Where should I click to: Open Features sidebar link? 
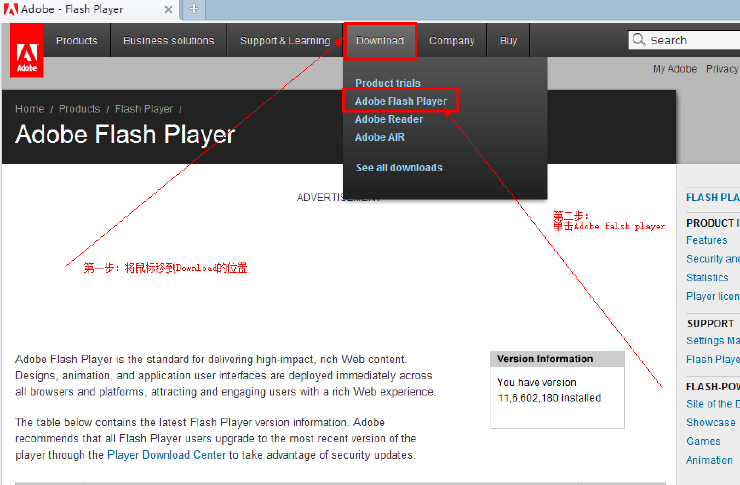point(706,240)
